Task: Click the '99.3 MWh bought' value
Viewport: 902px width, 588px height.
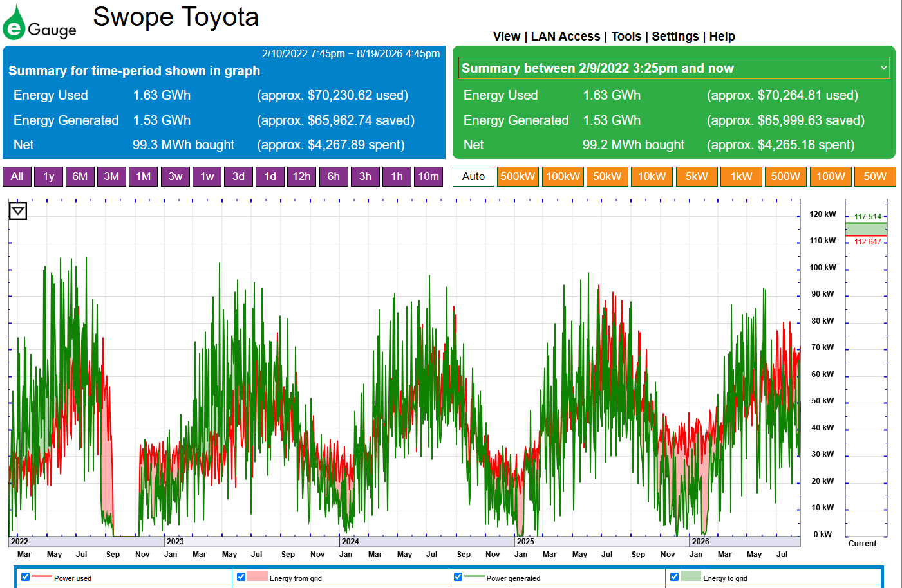Action: 183,145
